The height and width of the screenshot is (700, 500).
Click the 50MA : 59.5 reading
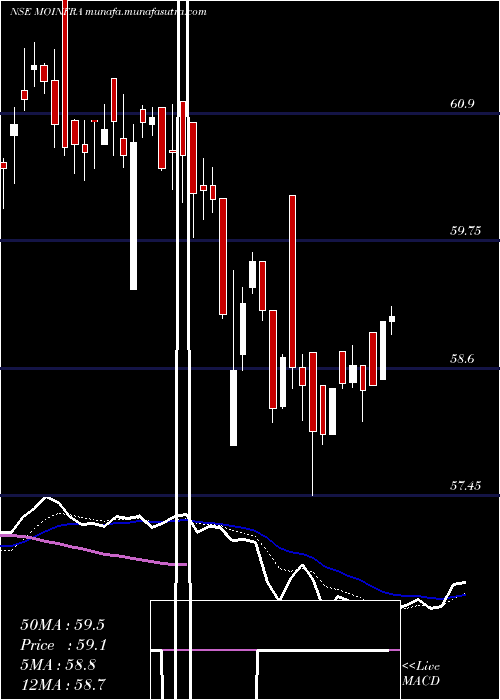click(x=62, y=625)
